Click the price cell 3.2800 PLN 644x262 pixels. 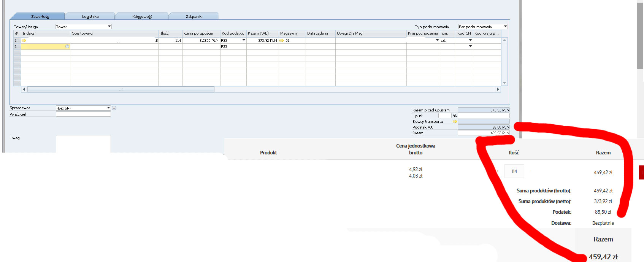tap(201, 40)
